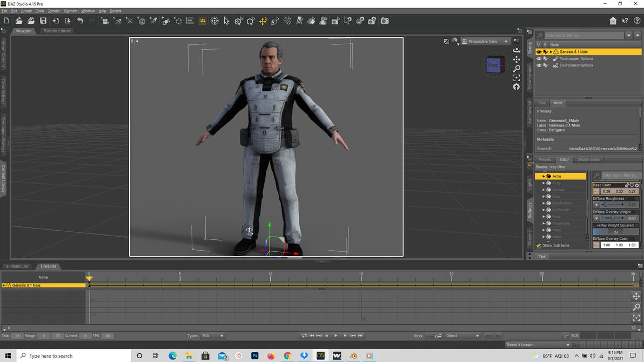
Task: Select the Node Selection arrow tool
Action: 226,21
